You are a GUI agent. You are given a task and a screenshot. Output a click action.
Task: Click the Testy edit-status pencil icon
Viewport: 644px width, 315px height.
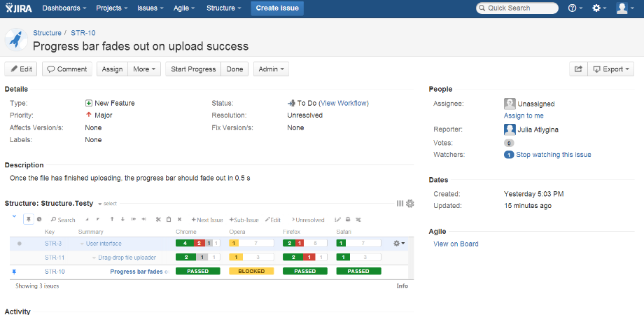(x=337, y=219)
